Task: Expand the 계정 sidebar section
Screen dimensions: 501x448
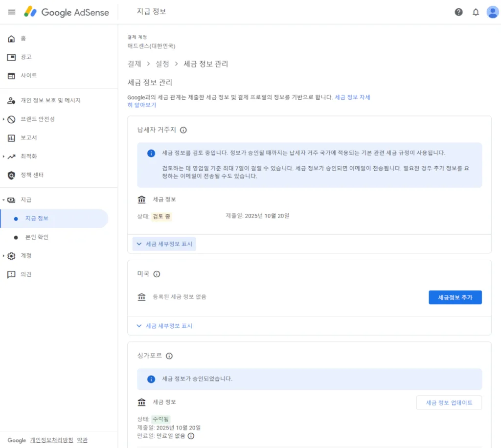Action: click(x=26, y=256)
